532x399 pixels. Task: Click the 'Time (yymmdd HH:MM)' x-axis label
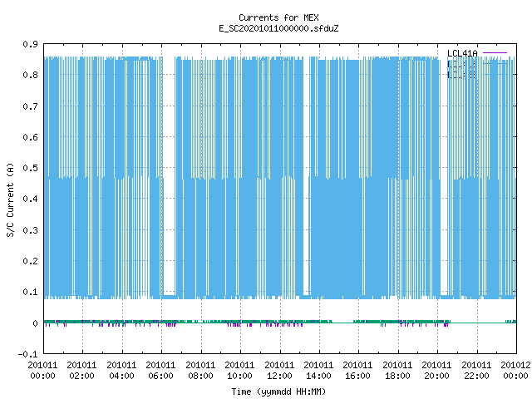point(278,392)
